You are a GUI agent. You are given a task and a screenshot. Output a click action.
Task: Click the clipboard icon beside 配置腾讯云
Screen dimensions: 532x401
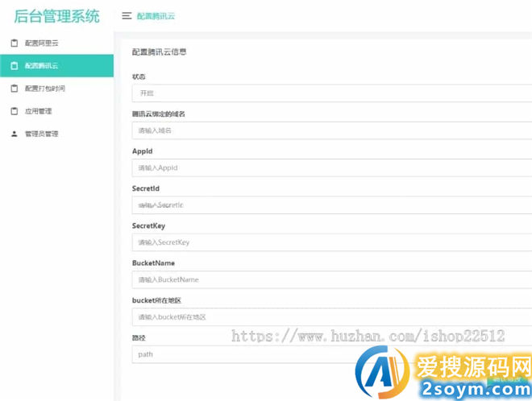15,66
